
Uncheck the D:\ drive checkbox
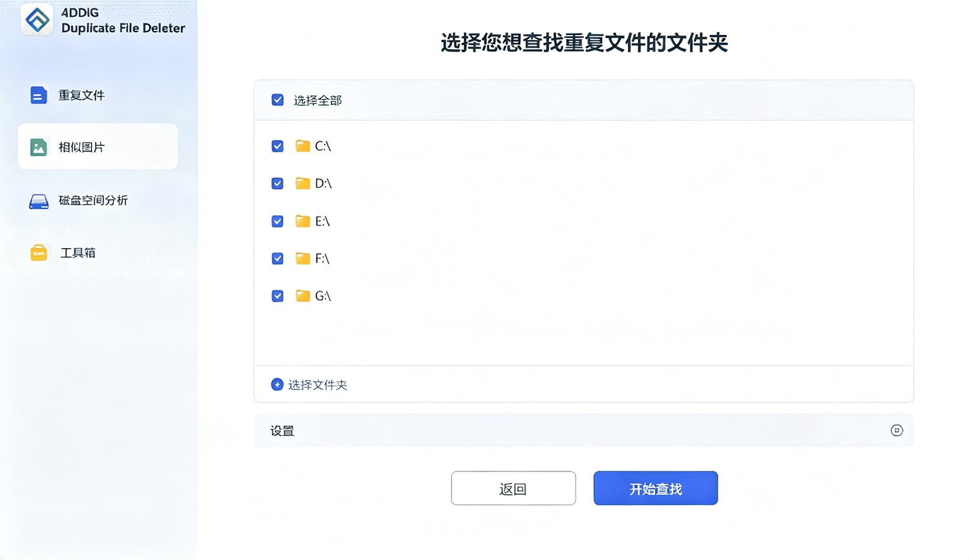pyautogui.click(x=278, y=183)
